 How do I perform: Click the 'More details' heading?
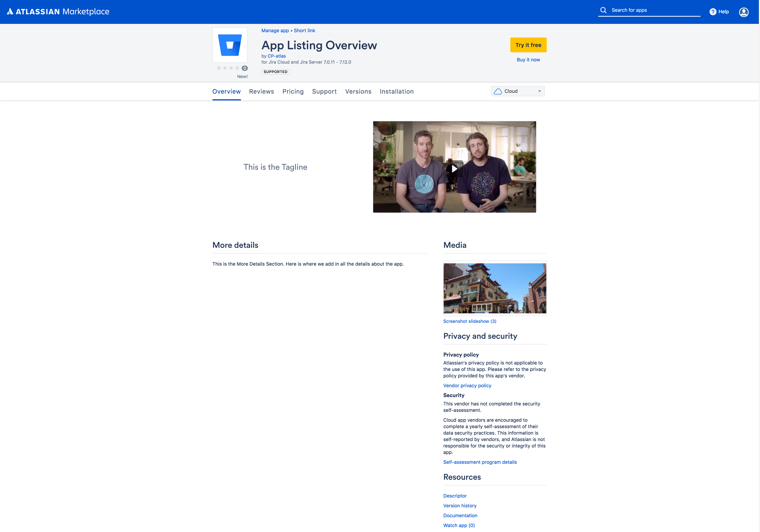tap(235, 245)
